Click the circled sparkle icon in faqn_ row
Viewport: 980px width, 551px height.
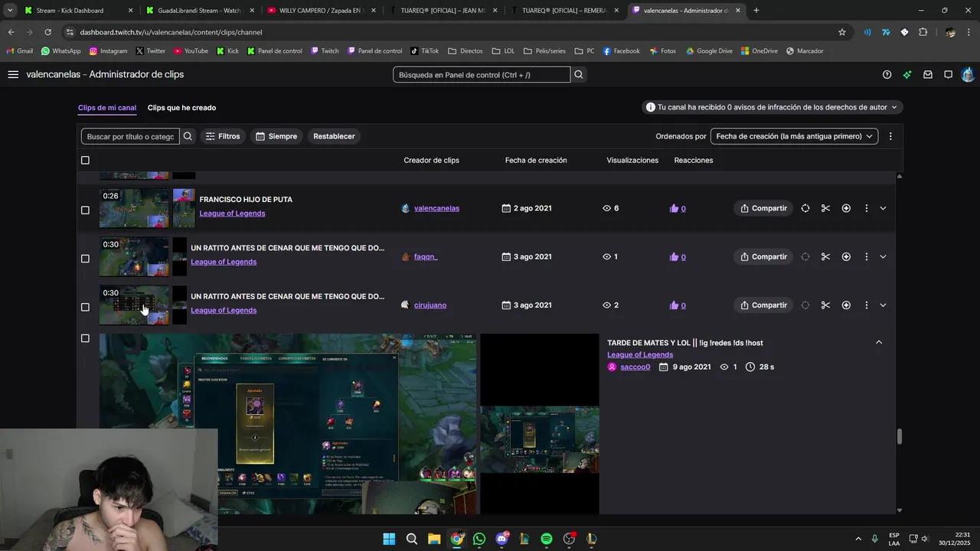tap(846, 256)
